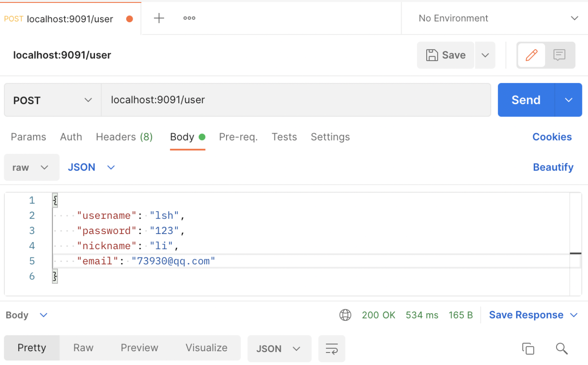Click the three-dots tab options icon
This screenshot has height=365, width=588.
[189, 18]
